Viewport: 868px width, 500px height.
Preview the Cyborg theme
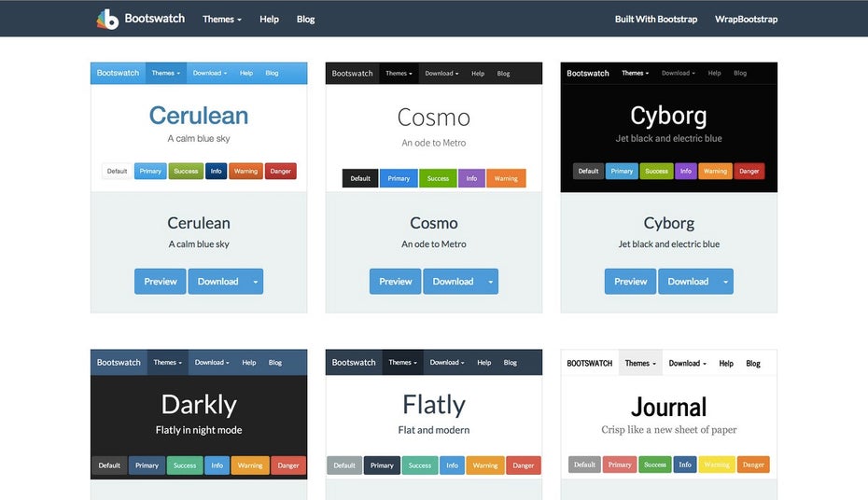point(631,282)
